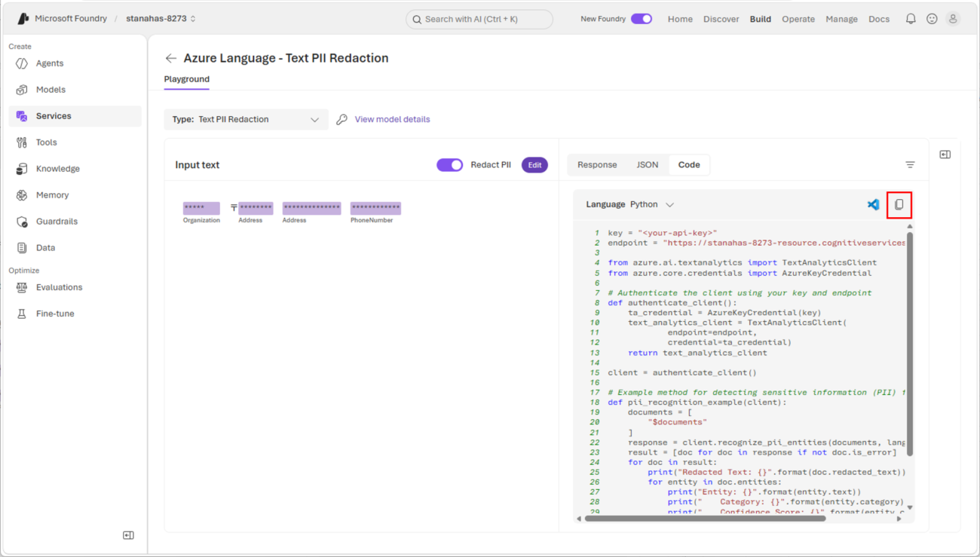Open code in VS Code icon

873,204
